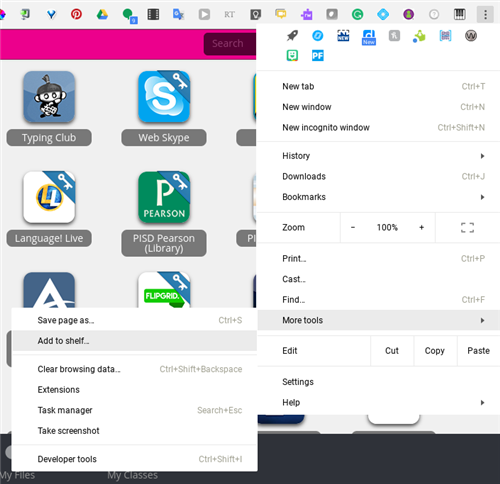Click the QR code extension icon
Image resolution: width=500 pixels, height=484 pixels.
point(445,35)
